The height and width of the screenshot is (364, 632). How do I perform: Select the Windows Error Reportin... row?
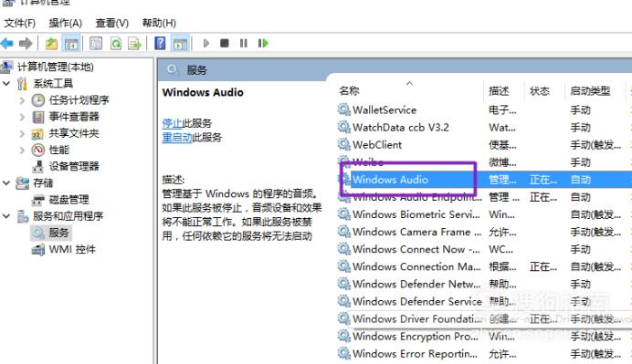pos(484,354)
